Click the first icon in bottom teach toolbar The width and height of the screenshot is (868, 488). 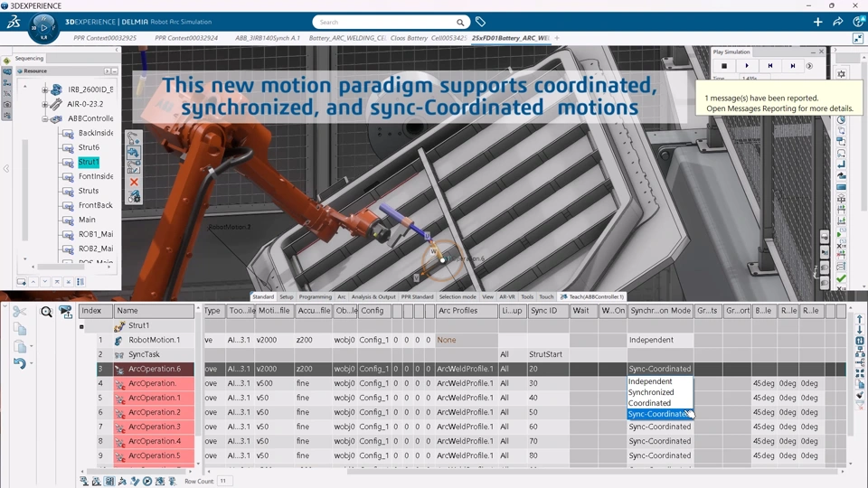(x=84, y=482)
